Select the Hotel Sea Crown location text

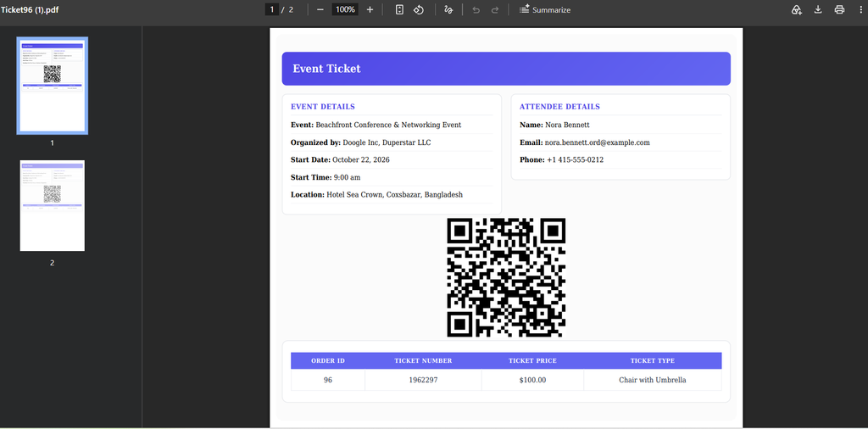tap(395, 195)
